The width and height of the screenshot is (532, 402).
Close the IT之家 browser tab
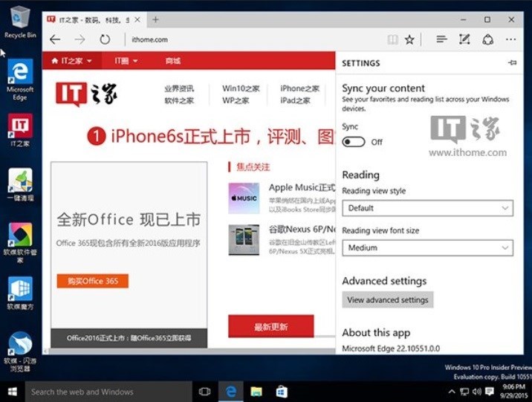(137, 19)
